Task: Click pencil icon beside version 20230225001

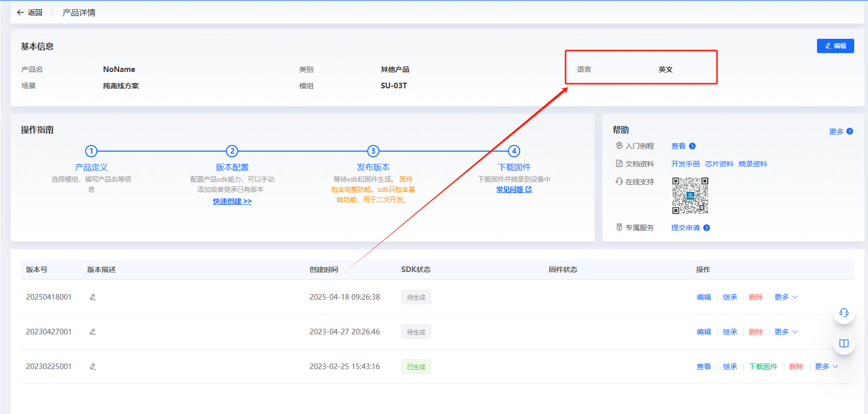Action: (x=93, y=367)
